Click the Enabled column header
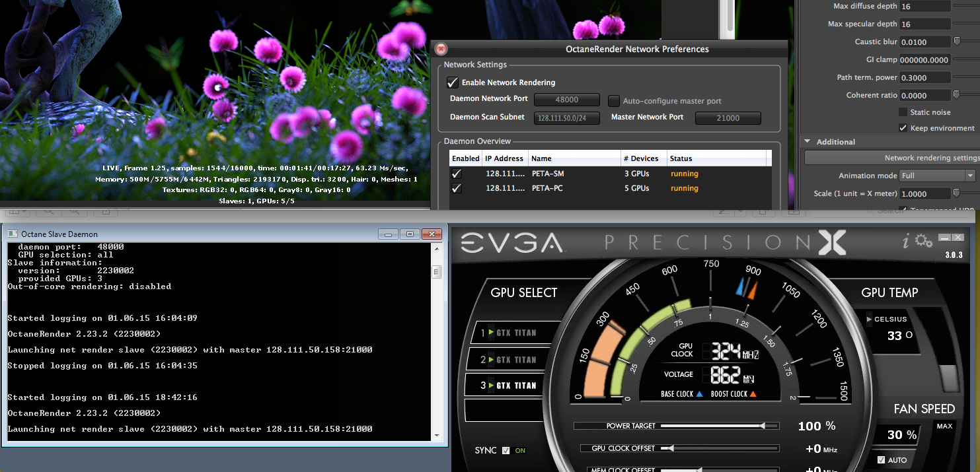Viewport: 980px width, 472px height. point(466,158)
